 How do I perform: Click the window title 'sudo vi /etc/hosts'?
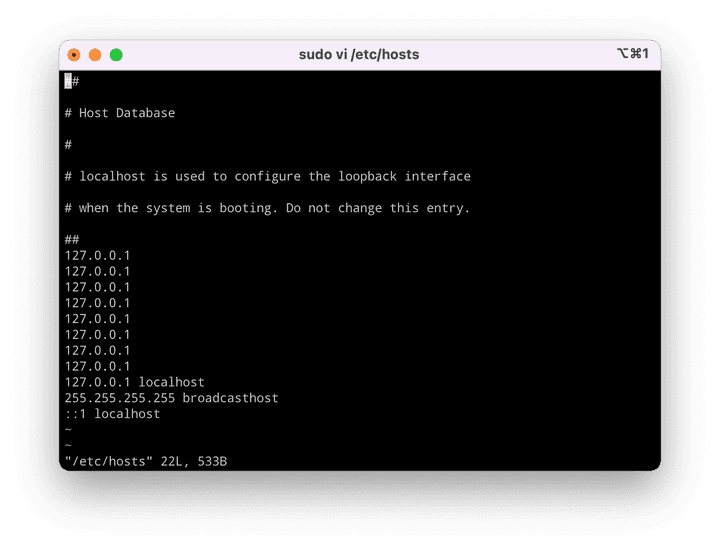359,55
